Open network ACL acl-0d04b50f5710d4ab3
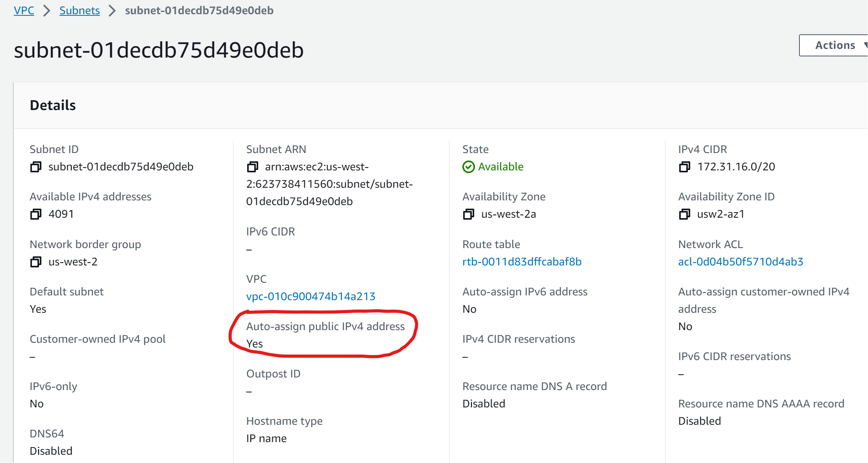868x463 pixels. point(740,261)
